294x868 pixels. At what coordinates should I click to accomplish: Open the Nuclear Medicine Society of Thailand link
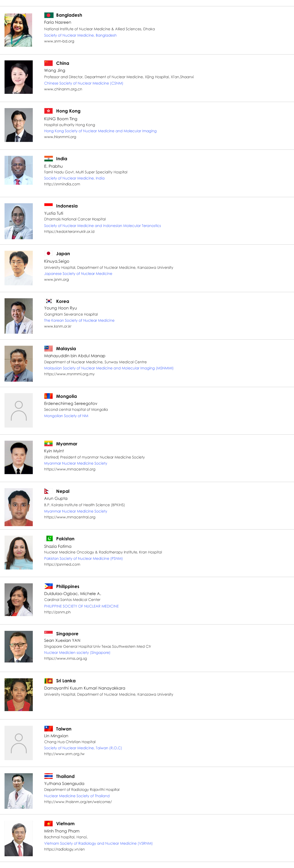click(77, 796)
